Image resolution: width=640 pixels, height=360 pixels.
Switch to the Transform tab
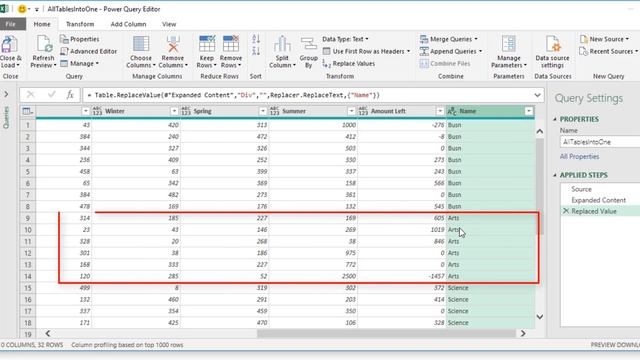tap(80, 24)
